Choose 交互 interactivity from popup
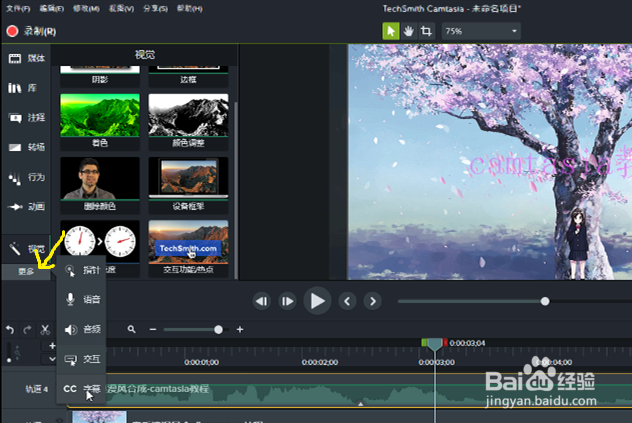Image resolution: width=632 pixels, height=423 pixels. (x=82, y=359)
